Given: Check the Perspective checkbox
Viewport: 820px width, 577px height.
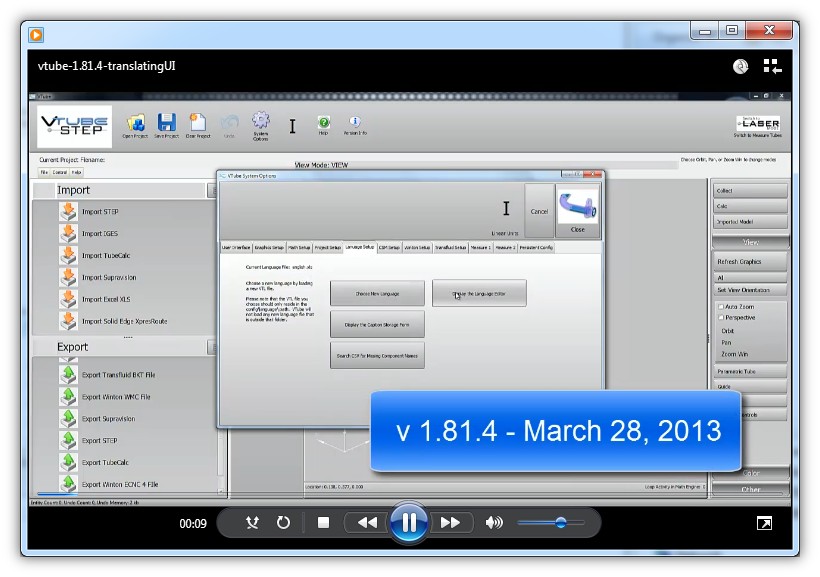Looking at the screenshot, I should point(721,318).
